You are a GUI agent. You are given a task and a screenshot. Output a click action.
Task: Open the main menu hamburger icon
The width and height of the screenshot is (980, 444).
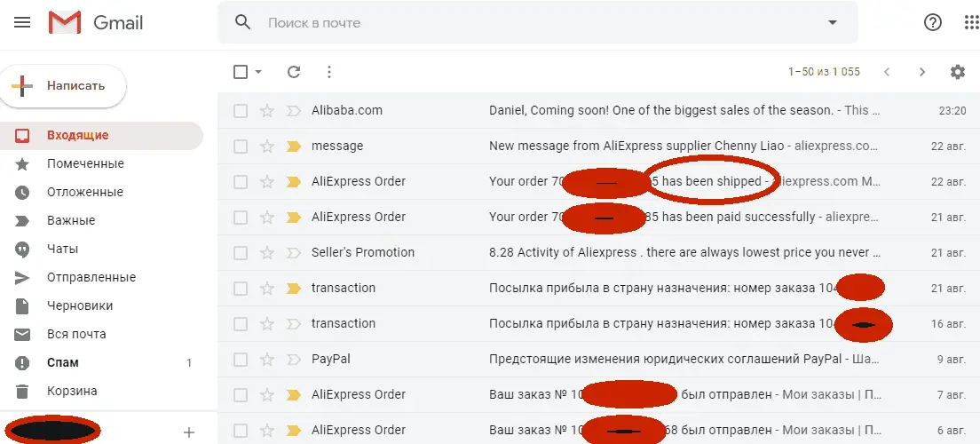(22, 22)
